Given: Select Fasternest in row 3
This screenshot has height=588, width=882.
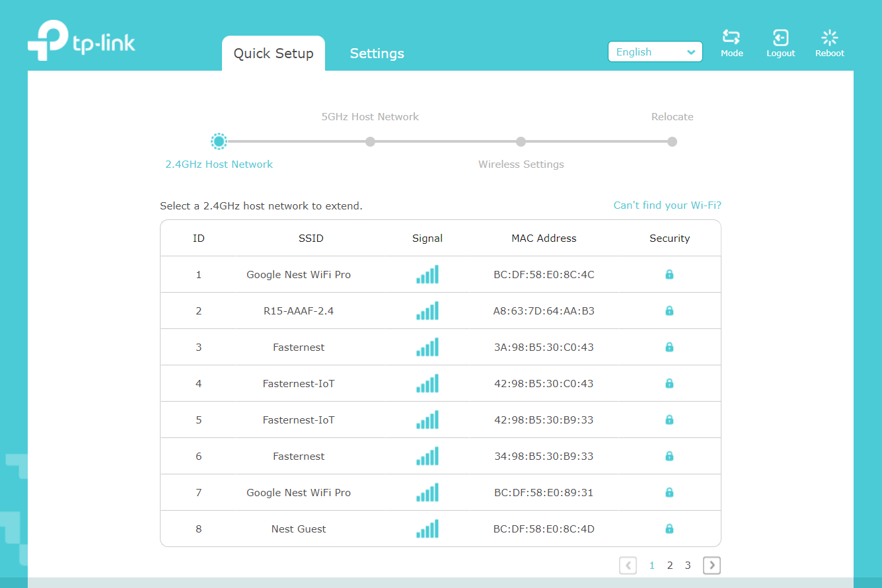Looking at the screenshot, I should (299, 347).
